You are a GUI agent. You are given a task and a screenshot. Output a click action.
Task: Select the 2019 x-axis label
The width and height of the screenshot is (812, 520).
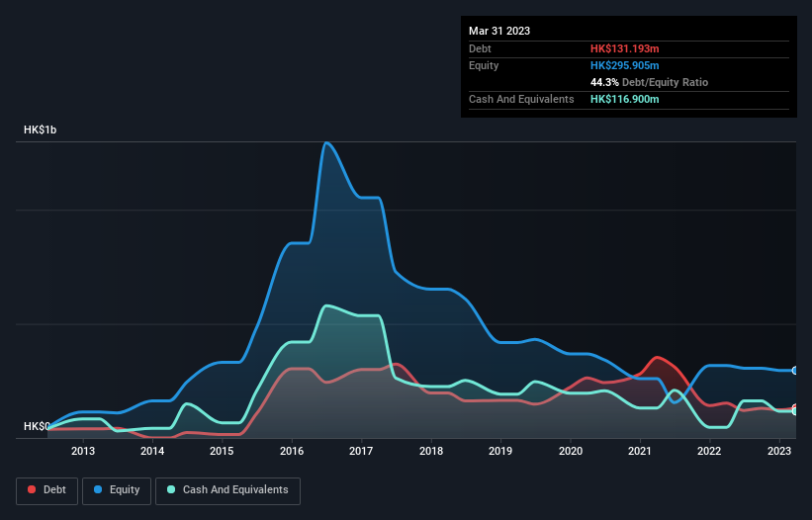500,451
